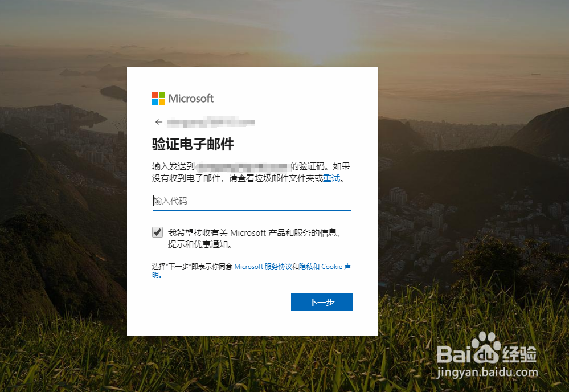Click the 我希望接收有关 Microsoft checkbox label
The height and width of the screenshot is (392, 569).
(255, 239)
